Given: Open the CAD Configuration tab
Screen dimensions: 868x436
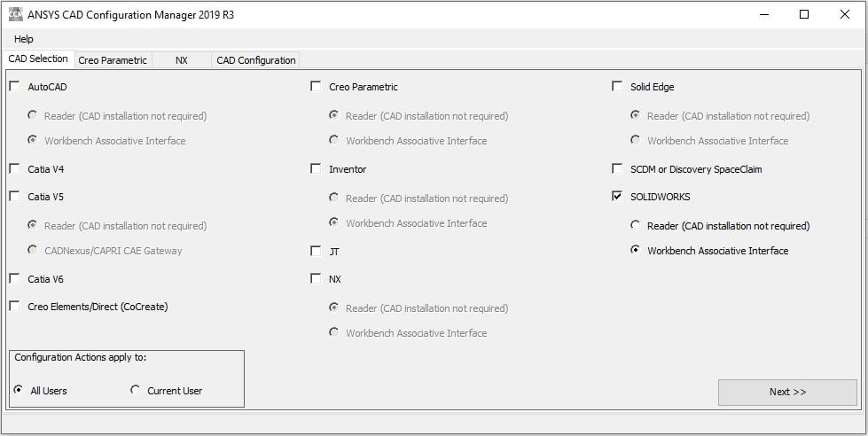Looking at the screenshot, I should [255, 60].
